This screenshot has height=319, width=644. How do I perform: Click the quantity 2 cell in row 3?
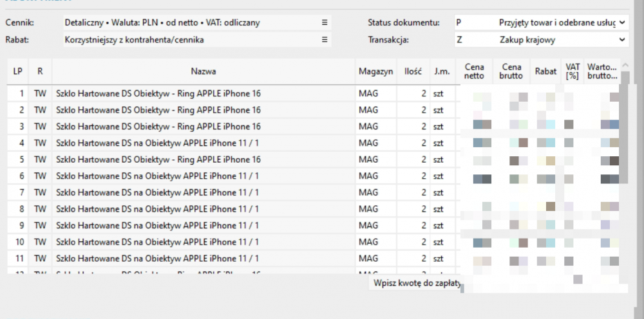pyautogui.click(x=413, y=126)
